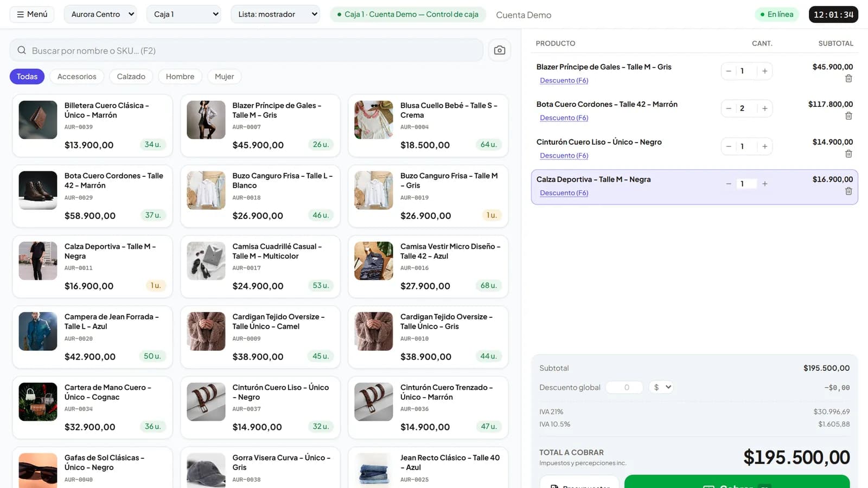The height and width of the screenshot is (488, 868).
Task: Click the IVA 21% amount $30.996,69
Action: [832, 412]
